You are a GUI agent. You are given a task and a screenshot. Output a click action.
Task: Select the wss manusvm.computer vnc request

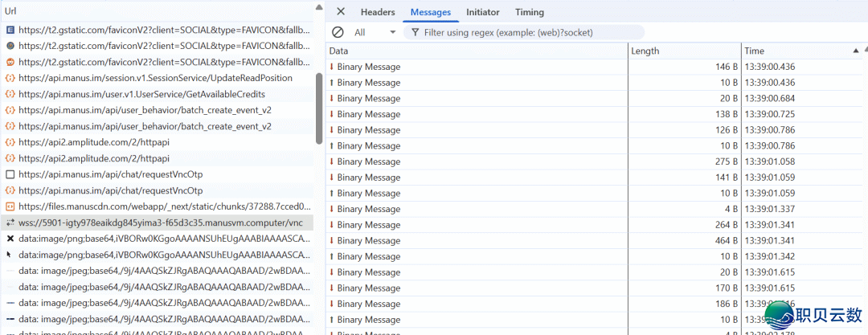[x=161, y=223]
